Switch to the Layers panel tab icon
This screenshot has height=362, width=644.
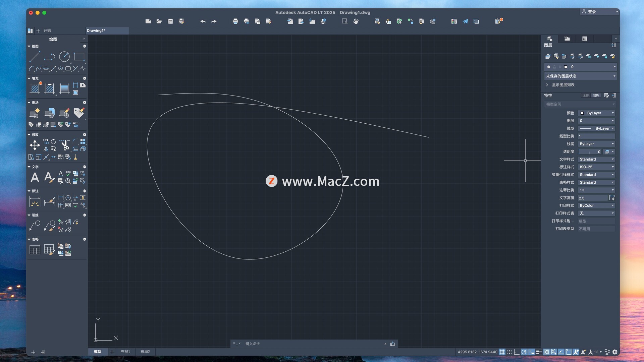549,39
